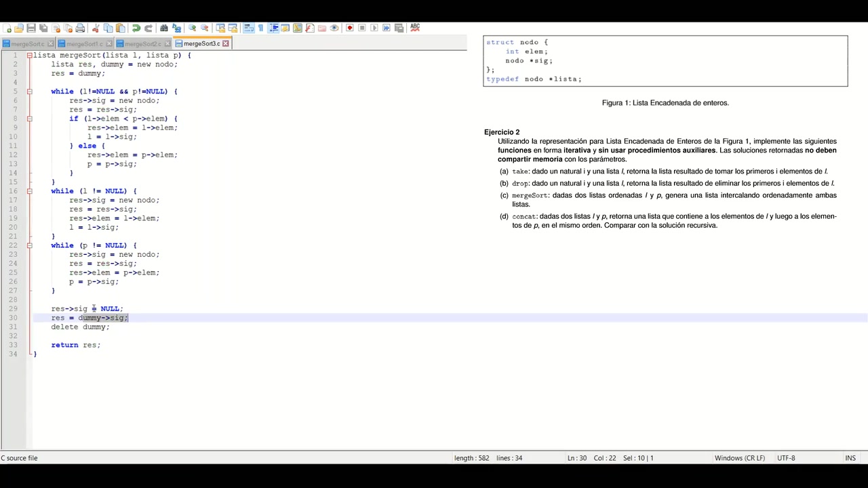Click the ABC spell check icon
Screen dimensions: 868x488
415,28
